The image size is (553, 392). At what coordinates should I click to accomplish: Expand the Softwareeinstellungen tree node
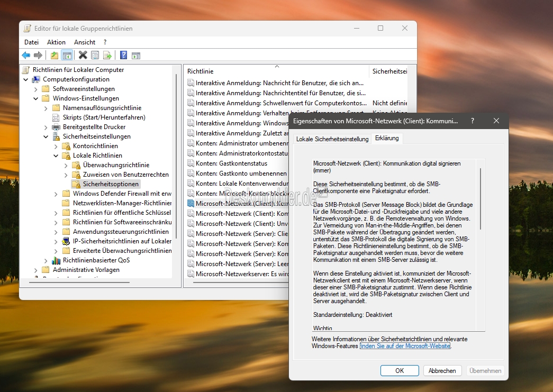35,89
